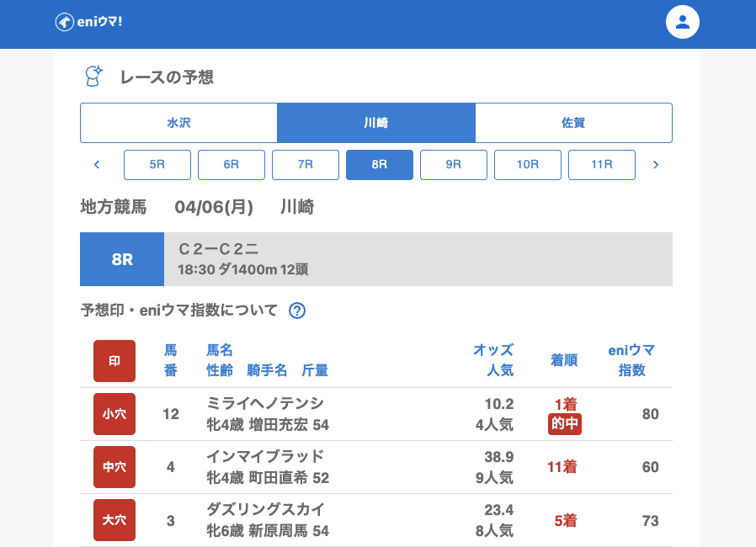The height and width of the screenshot is (547, 756).
Task: Select race 6R
Action: 232,165
